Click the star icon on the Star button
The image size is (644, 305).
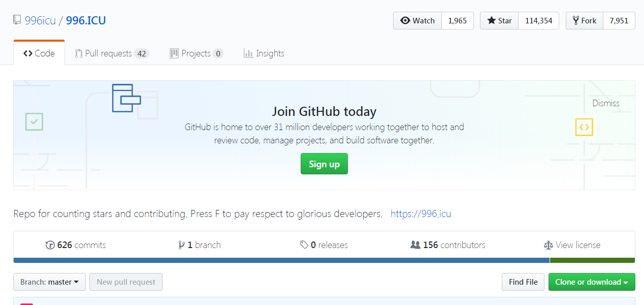[491, 21]
